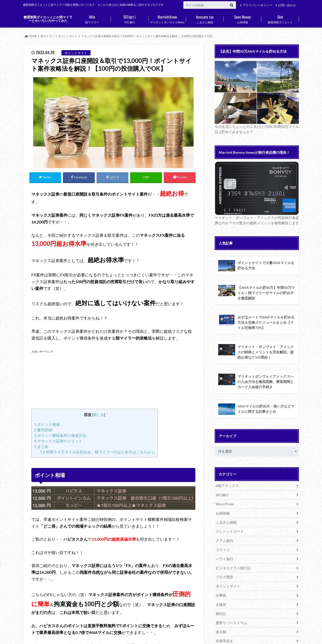Open the furusato tax menu item
The width and height of the screenshot is (322, 644).
[x=205, y=19]
